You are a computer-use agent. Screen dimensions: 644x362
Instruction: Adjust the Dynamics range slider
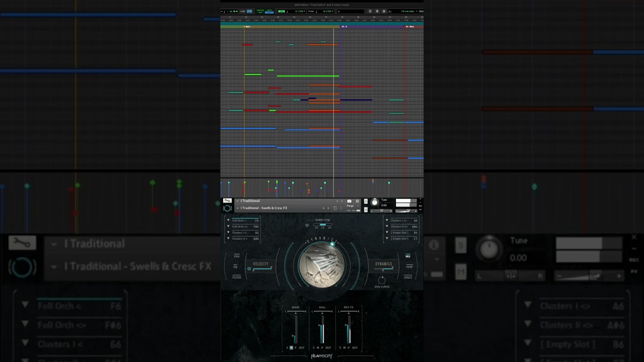pyautogui.click(x=383, y=269)
